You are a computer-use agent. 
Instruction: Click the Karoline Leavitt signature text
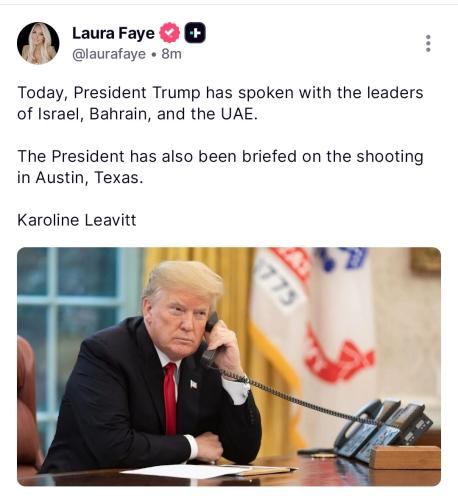point(77,220)
